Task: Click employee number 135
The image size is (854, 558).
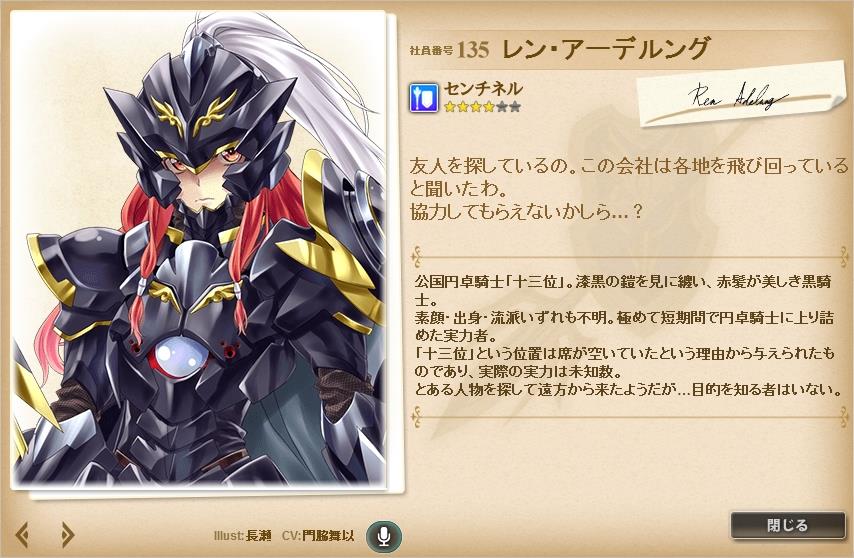Action: 473,50
